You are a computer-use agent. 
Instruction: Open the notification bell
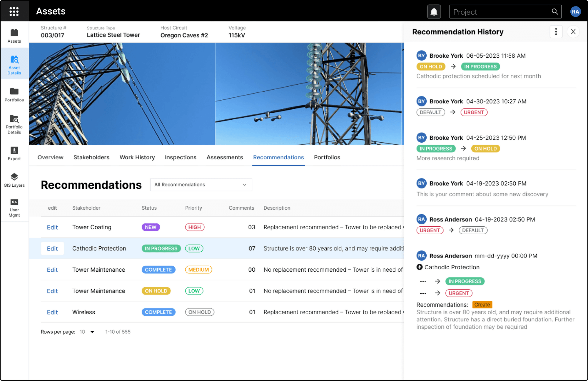[x=434, y=11]
